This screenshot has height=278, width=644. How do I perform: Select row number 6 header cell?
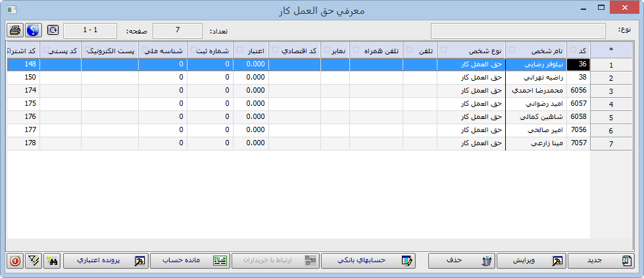611,131
